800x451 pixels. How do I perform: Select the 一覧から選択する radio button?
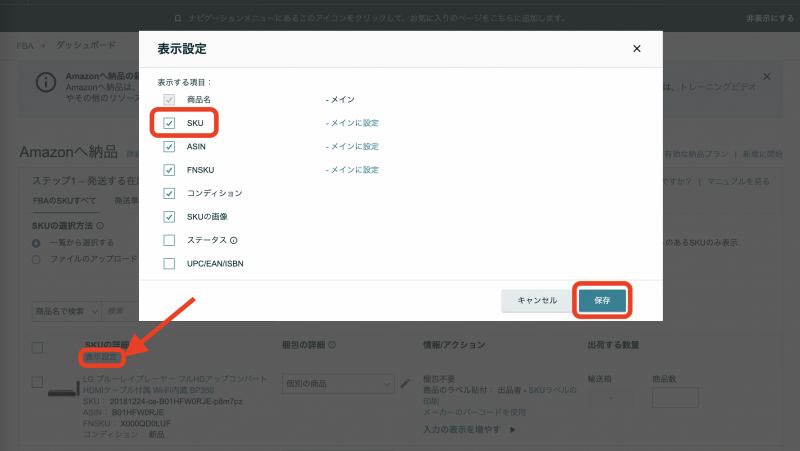pos(36,243)
